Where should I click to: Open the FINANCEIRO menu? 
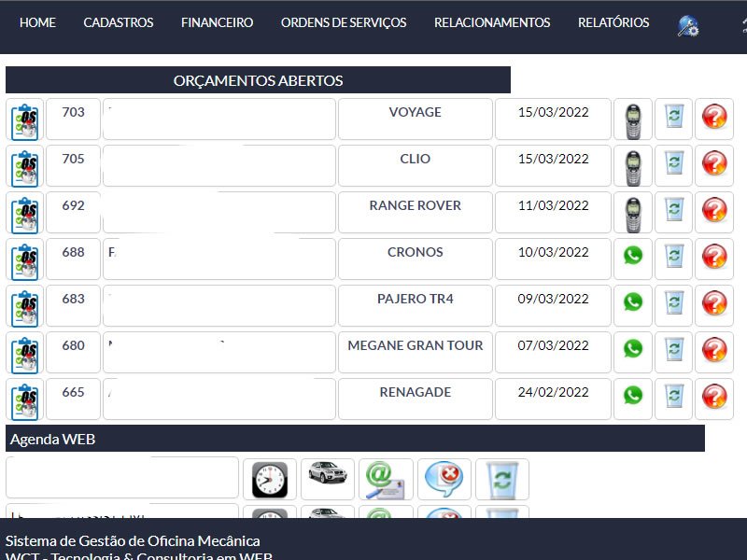pyautogui.click(x=217, y=22)
